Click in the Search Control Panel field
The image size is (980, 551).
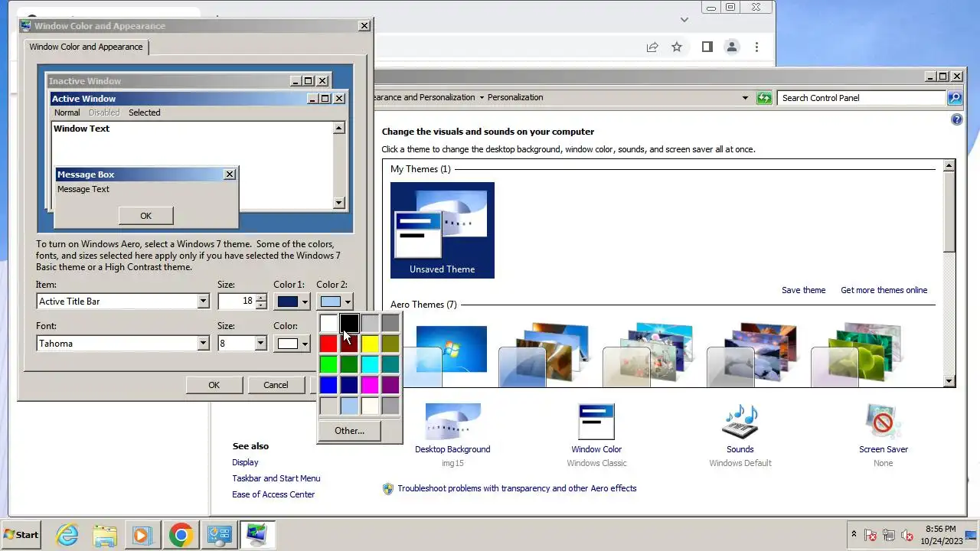[x=861, y=98]
